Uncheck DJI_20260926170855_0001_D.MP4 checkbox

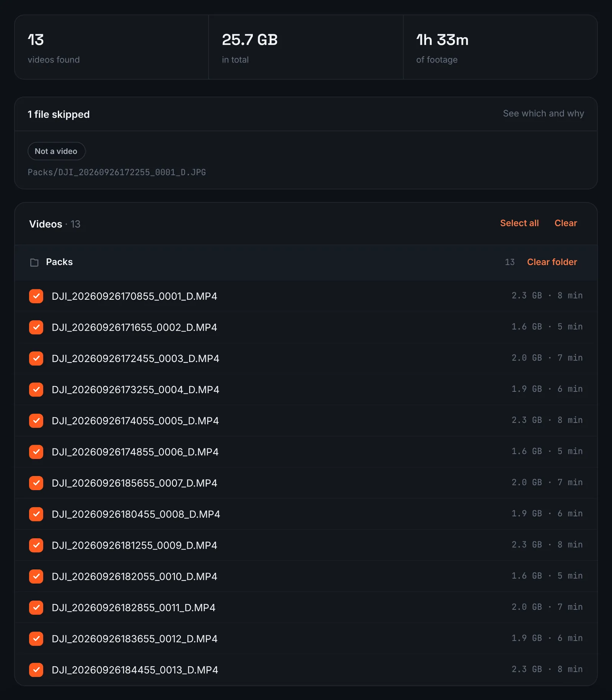pyautogui.click(x=36, y=296)
